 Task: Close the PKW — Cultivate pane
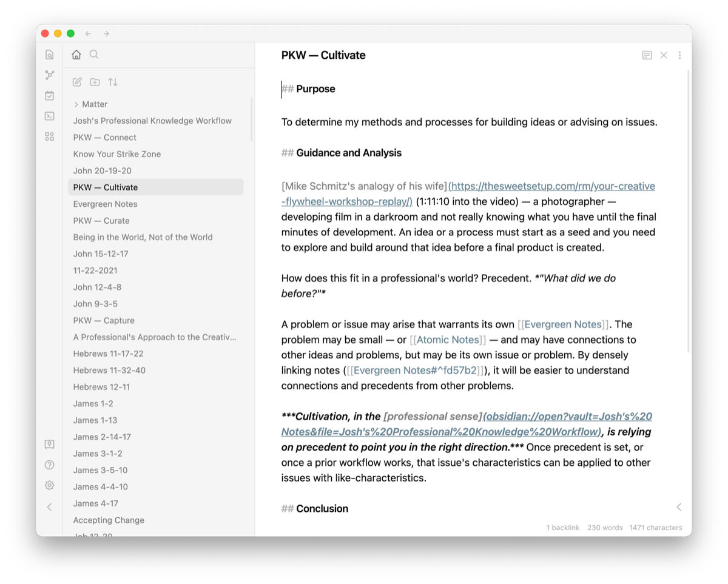(664, 55)
